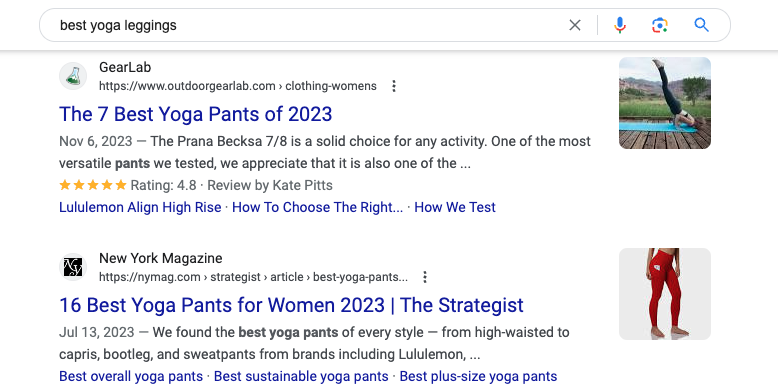Go to 'Best sustainable yoga pants' sitelink
This screenshot has width=778, height=392.
[301, 377]
